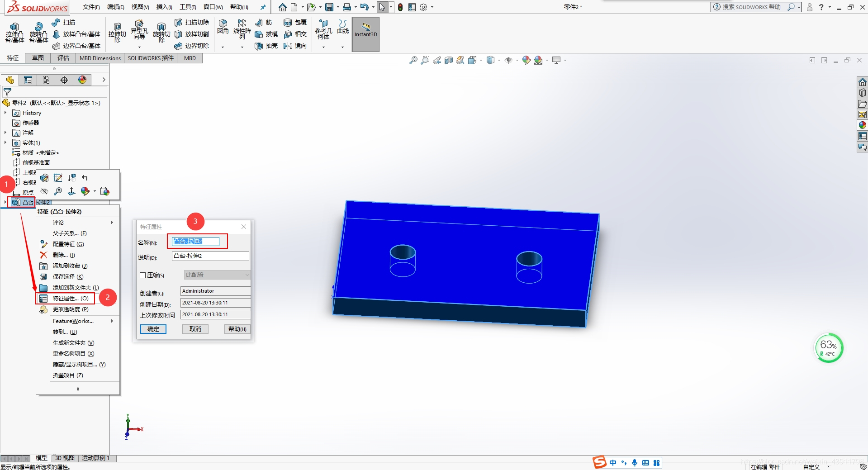The image size is (868, 470).
Task: Click the 说明 description input field
Action: click(x=210, y=256)
